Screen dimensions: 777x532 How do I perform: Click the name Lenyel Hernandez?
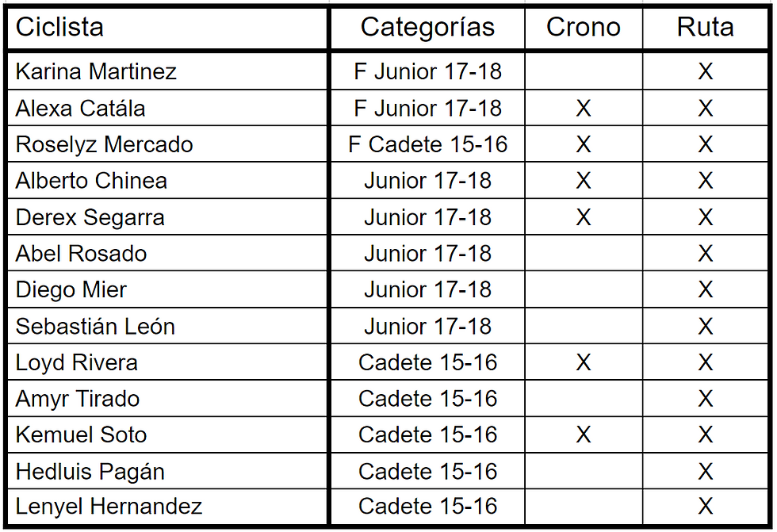[x=109, y=507]
